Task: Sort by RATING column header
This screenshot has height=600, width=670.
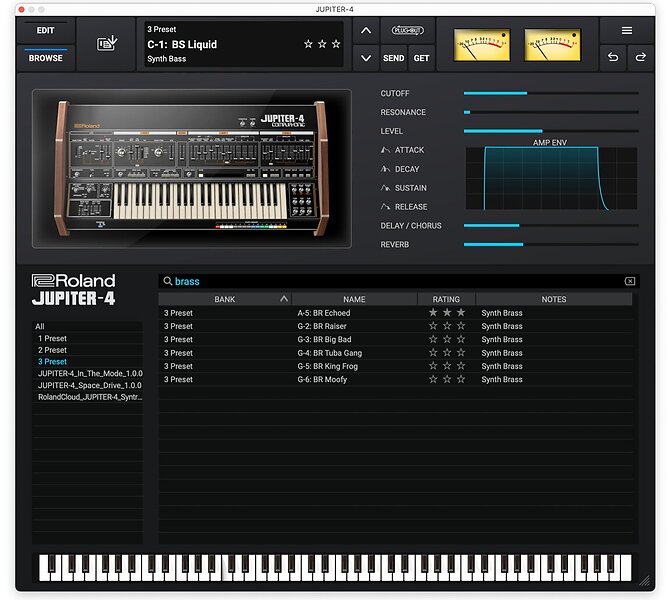Action: [x=446, y=299]
